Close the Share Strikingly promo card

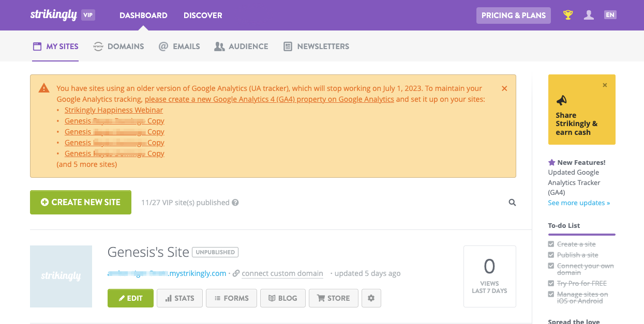point(605,85)
